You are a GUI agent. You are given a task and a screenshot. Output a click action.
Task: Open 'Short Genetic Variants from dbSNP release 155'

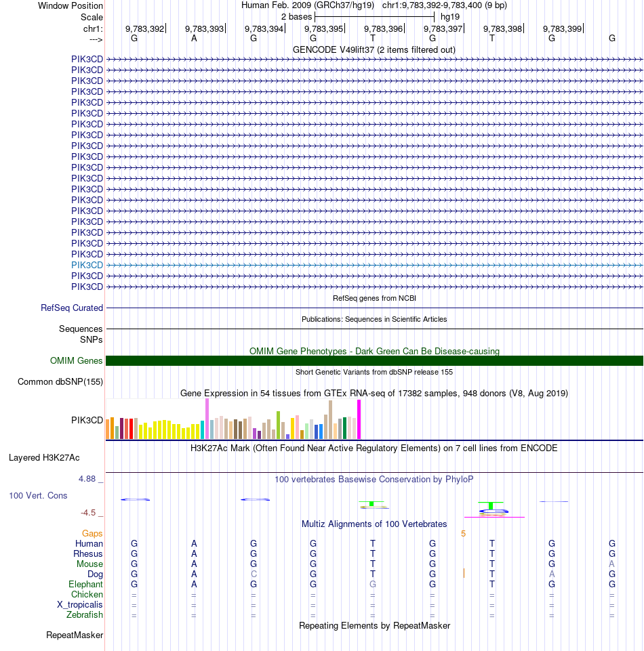click(x=374, y=372)
